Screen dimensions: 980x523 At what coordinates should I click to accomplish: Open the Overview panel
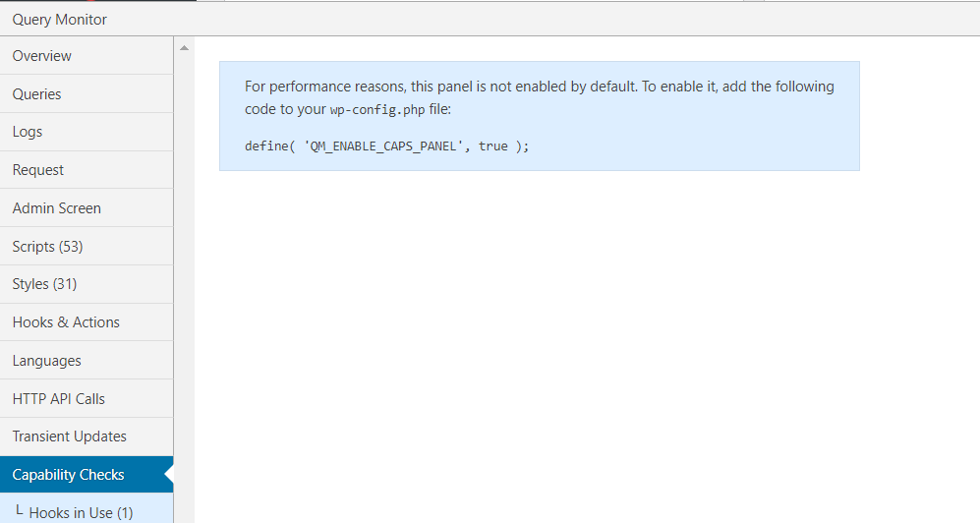[86, 56]
